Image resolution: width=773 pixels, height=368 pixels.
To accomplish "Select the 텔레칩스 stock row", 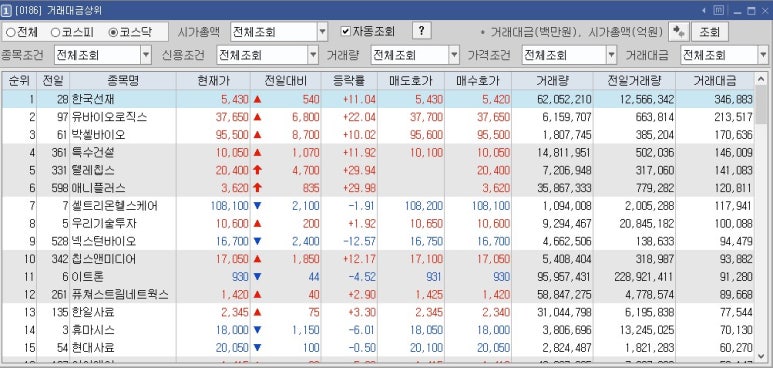I will 378,170.
